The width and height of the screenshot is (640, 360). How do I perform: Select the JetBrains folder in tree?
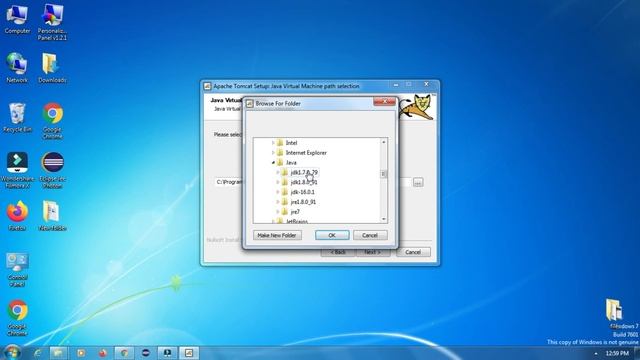pos(297,221)
